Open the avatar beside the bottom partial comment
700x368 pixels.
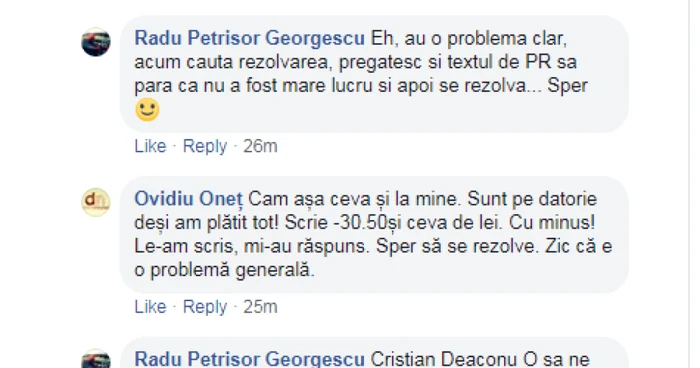[96, 359]
